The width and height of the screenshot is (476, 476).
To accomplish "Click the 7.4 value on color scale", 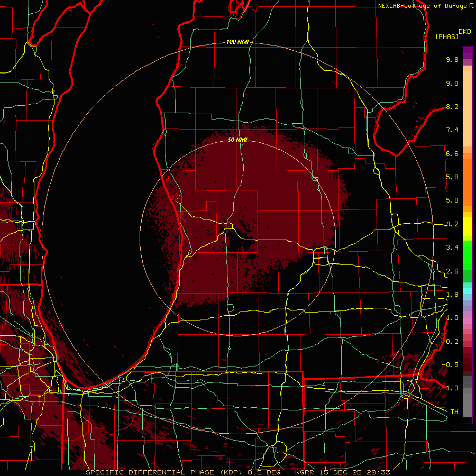I will (x=452, y=130).
